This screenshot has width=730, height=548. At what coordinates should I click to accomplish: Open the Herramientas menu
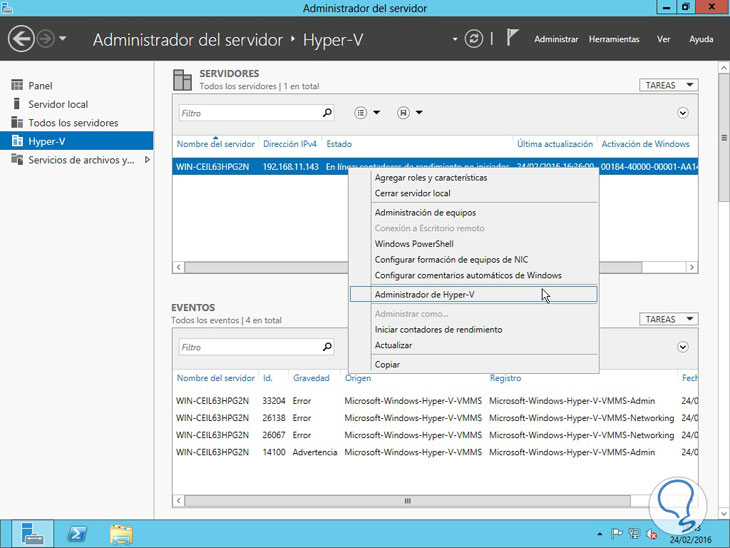pos(614,39)
